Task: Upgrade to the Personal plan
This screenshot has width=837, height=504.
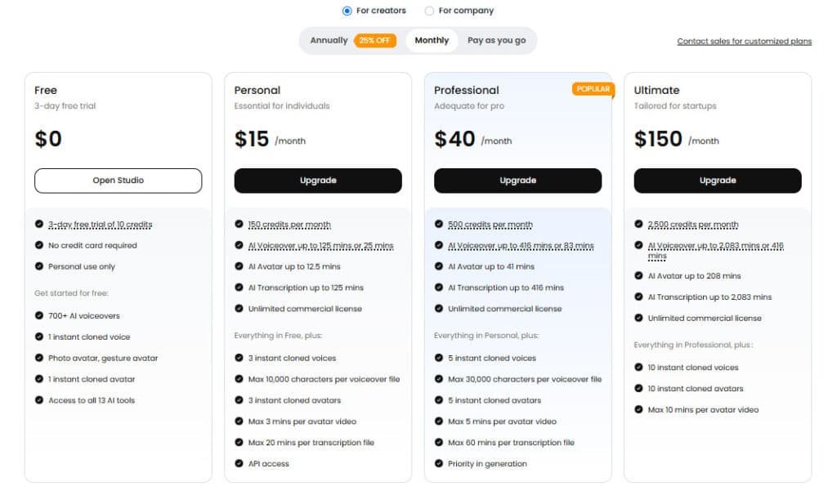Action: pyautogui.click(x=318, y=181)
